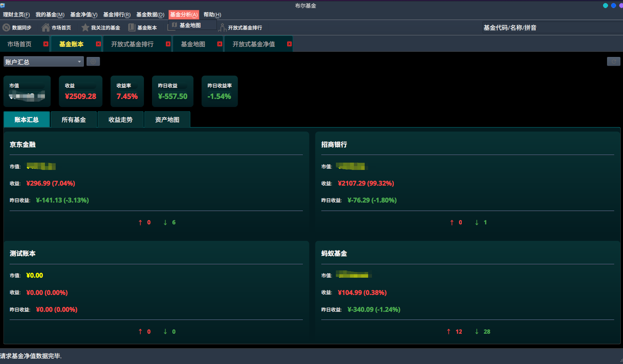Open the 基金数据(D) menu

click(x=150, y=15)
